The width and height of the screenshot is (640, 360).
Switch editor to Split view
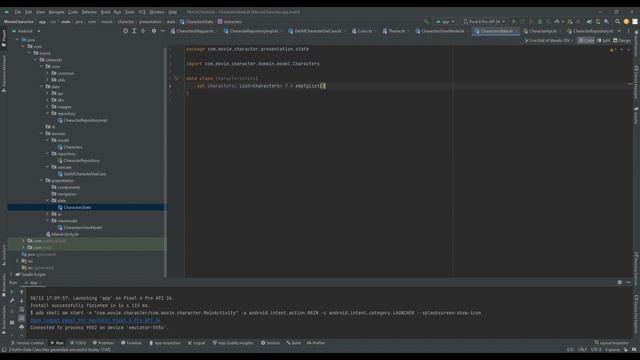pos(604,40)
